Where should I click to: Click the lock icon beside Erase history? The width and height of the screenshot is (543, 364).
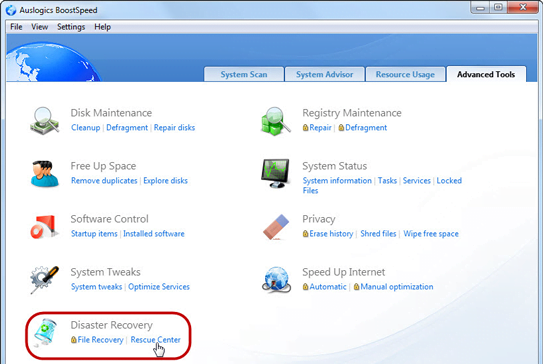point(305,233)
